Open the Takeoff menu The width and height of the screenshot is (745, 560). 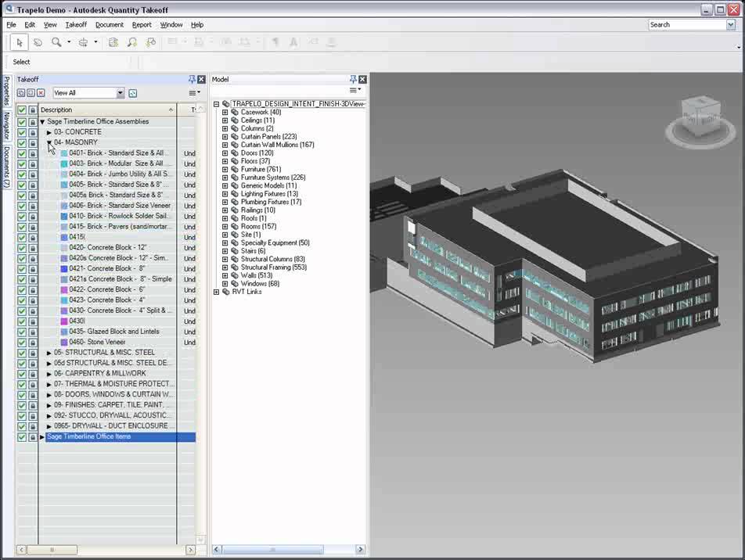point(76,25)
